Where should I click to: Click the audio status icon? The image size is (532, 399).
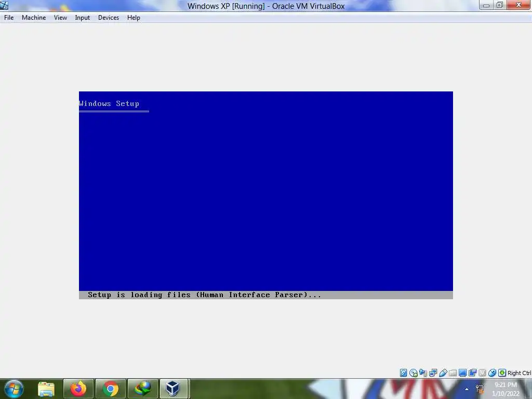pos(423,373)
